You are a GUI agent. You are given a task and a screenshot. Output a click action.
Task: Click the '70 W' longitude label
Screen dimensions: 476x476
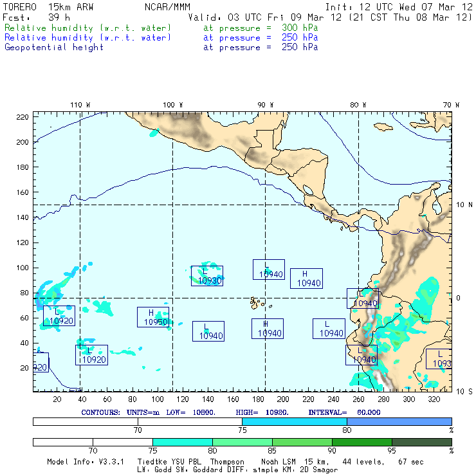[451, 105]
